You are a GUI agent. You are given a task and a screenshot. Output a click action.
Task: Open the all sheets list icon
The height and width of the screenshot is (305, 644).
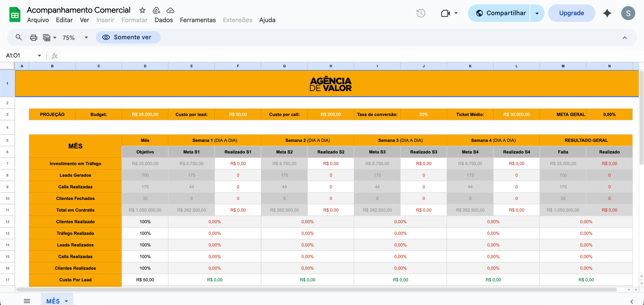[27, 301]
